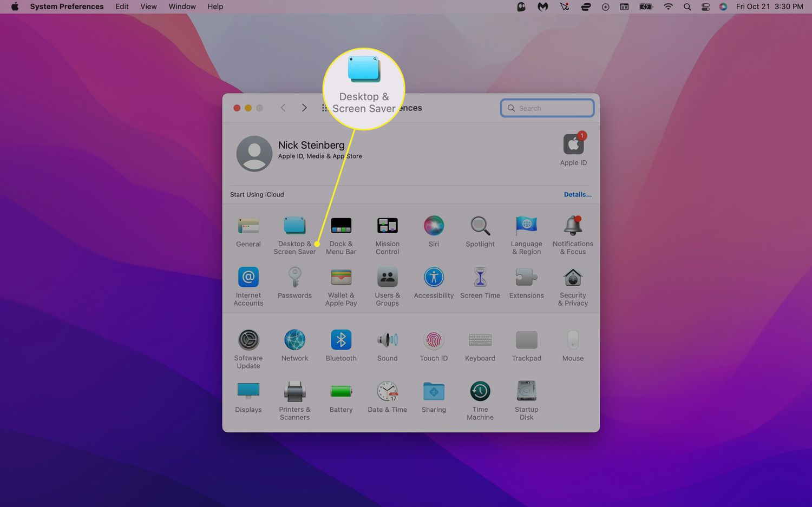Screen dimensions: 812x507
Task: Open Desktop & Screen Saver preferences
Action: point(294,235)
